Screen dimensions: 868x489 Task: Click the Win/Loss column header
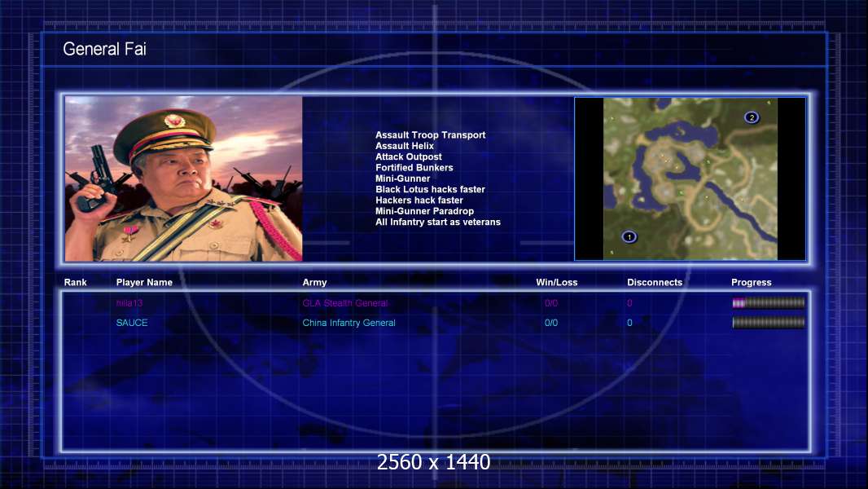556,283
